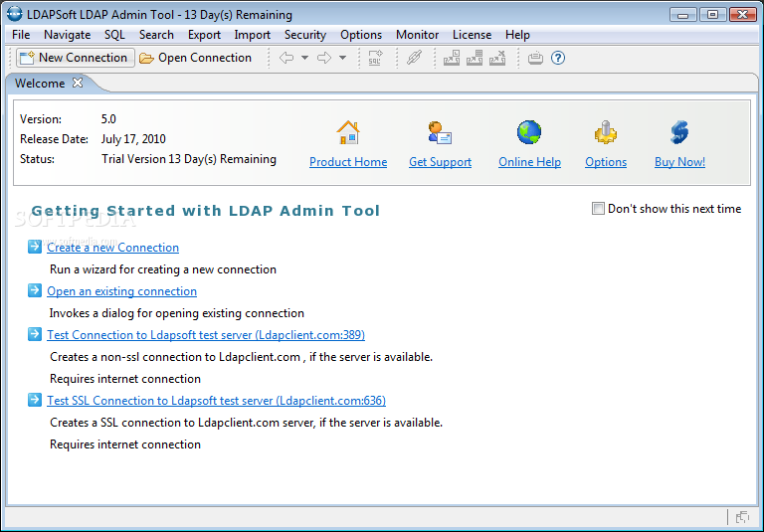764x532 pixels.
Task: Open the SQL menu
Action: pyautogui.click(x=114, y=35)
